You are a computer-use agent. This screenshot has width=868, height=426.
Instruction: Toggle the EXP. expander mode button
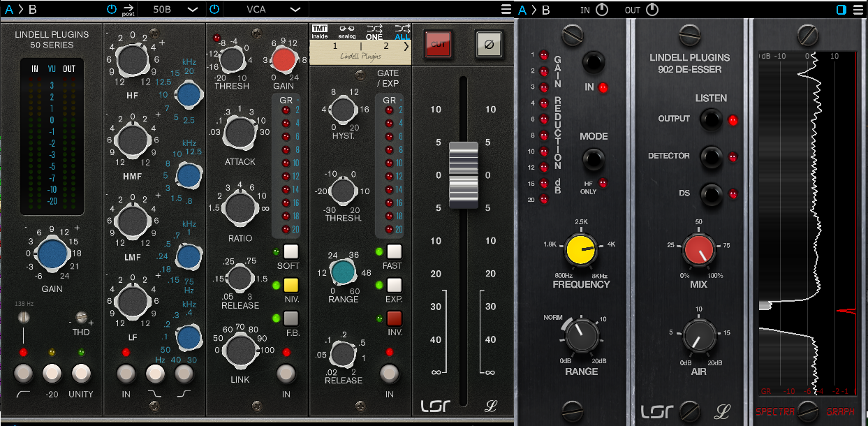pyautogui.click(x=395, y=285)
